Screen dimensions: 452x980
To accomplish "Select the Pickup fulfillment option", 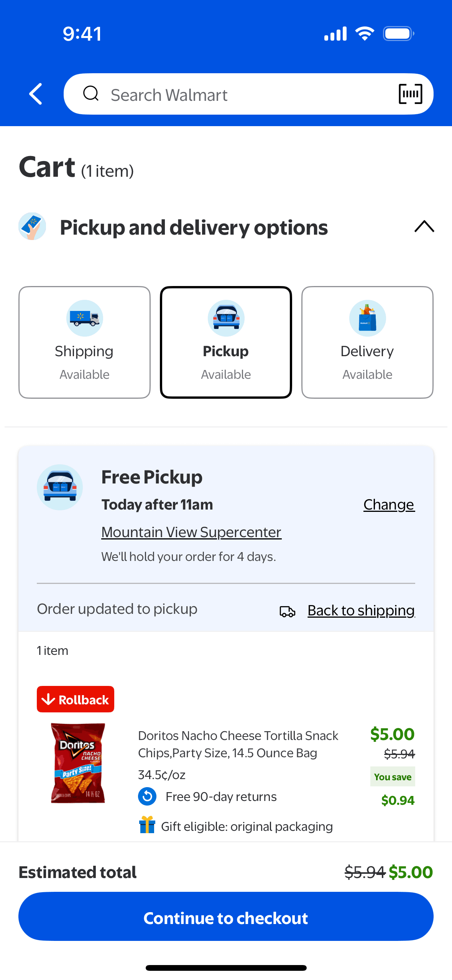I will pyautogui.click(x=226, y=342).
